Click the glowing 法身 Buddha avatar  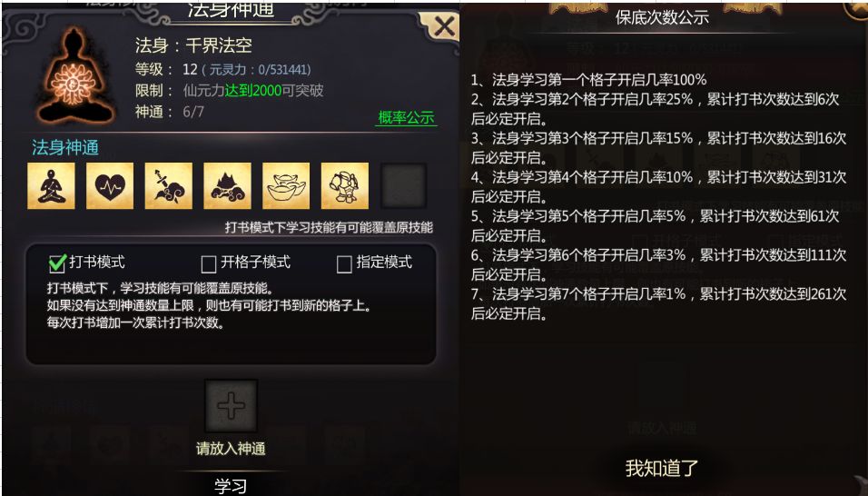tap(74, 75)
